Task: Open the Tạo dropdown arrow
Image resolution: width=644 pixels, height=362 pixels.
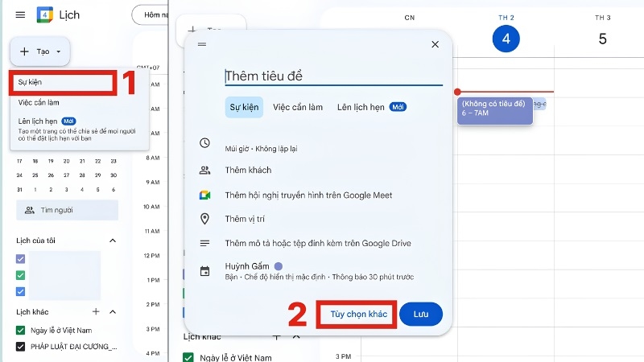Action: click(x=58, y=51)
